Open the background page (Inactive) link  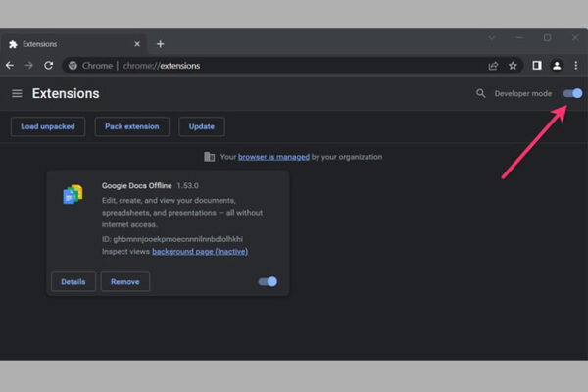(x=200, y=251)
